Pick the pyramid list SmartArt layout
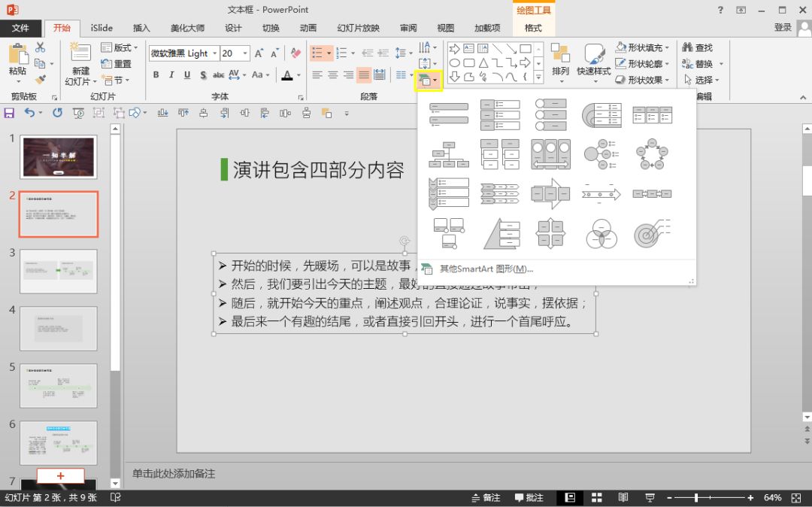The height and width of the screenshot is (507, 812). click(501, 234)
